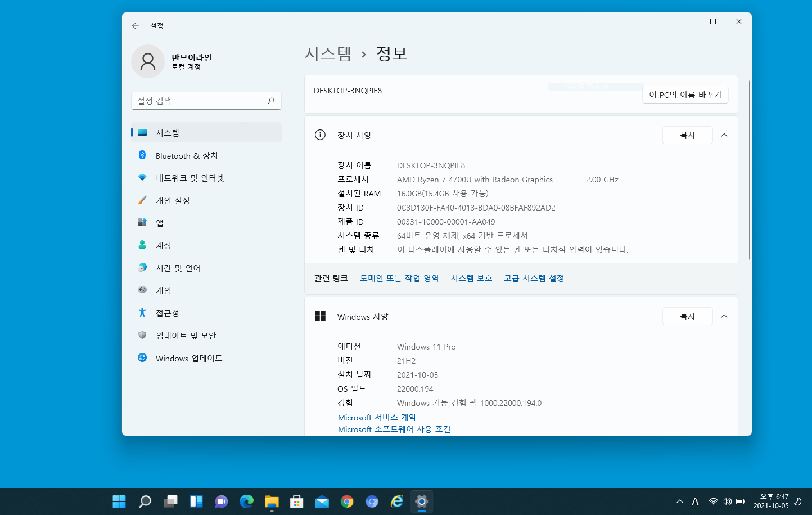This screenshot has width=812, height=515.
Task: Open Task View on the taskbar
Action: point(170,501)
